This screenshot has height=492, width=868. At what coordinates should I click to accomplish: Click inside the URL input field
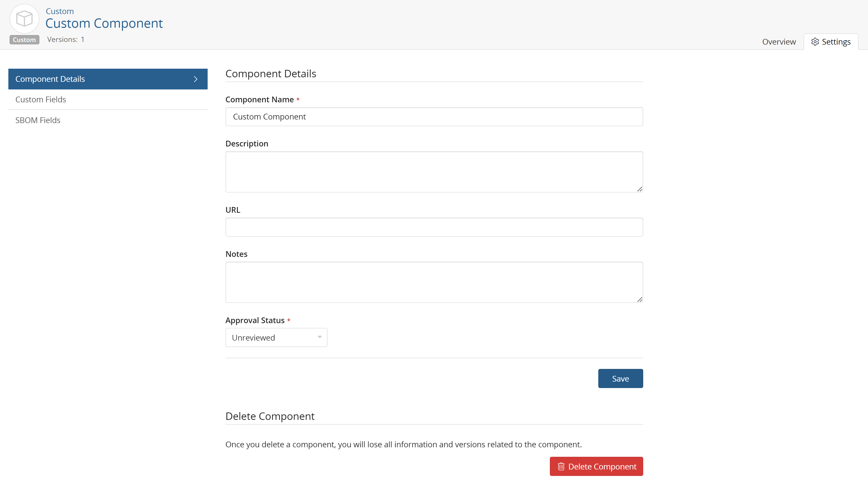(x=434, y=227)
